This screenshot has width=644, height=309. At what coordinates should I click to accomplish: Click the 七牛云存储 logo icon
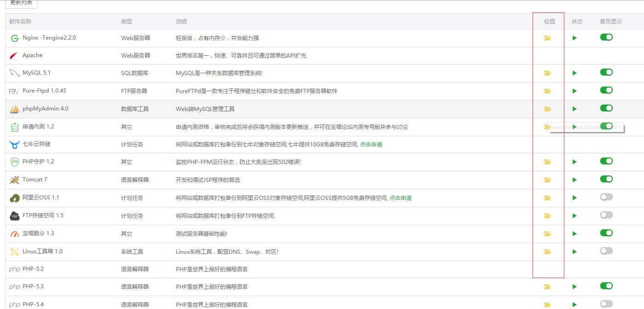(14, 145)
